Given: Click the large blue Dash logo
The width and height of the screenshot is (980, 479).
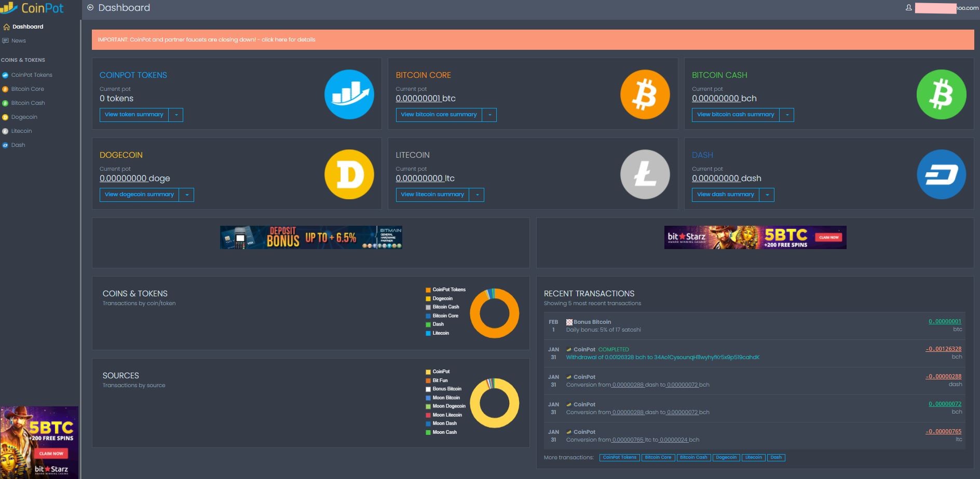Looking at the screenshot, I should tap(942, 174).
